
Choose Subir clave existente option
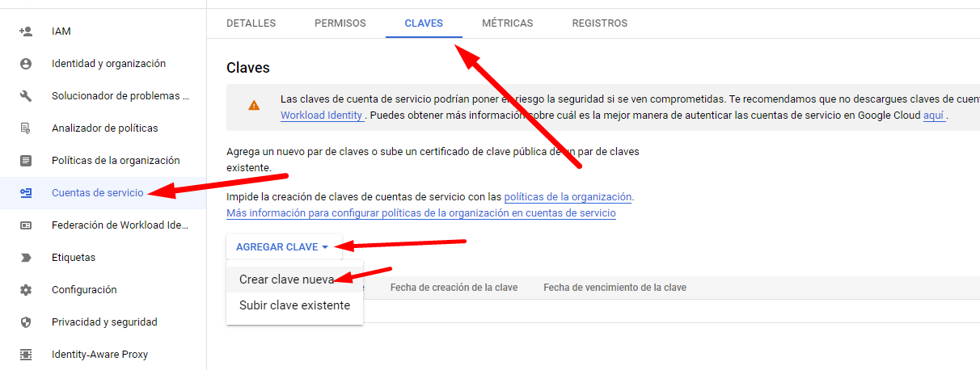pyautogui.click(x=294, y=305)
